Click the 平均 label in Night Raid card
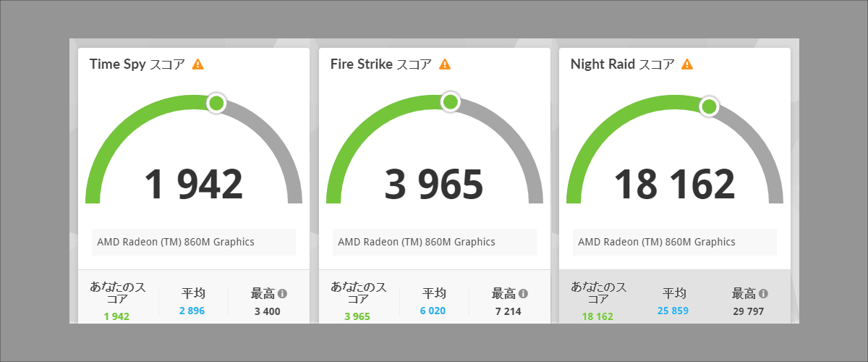The width and height of the screenshot is (868, 362). (675, 294)
